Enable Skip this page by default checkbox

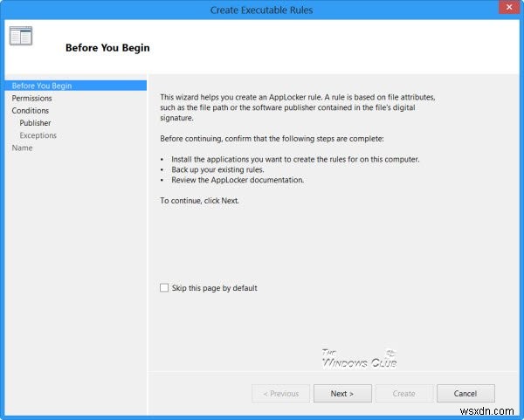tap(164, 287)
